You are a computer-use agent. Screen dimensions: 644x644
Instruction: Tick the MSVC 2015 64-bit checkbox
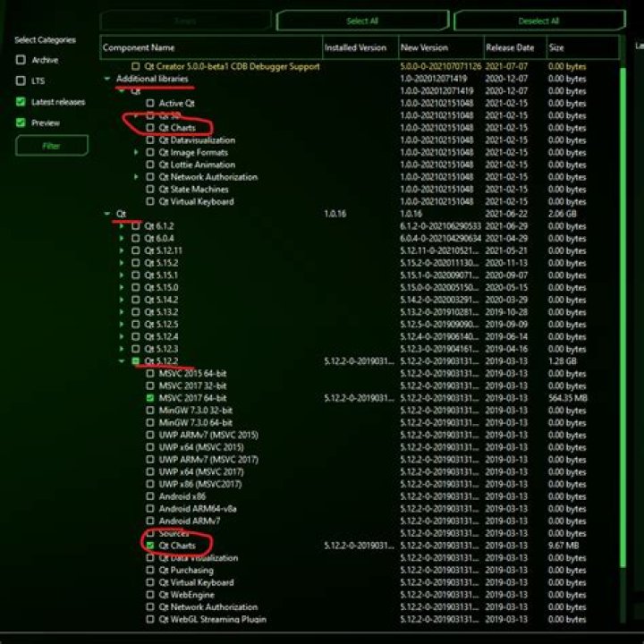coord(150,373)
